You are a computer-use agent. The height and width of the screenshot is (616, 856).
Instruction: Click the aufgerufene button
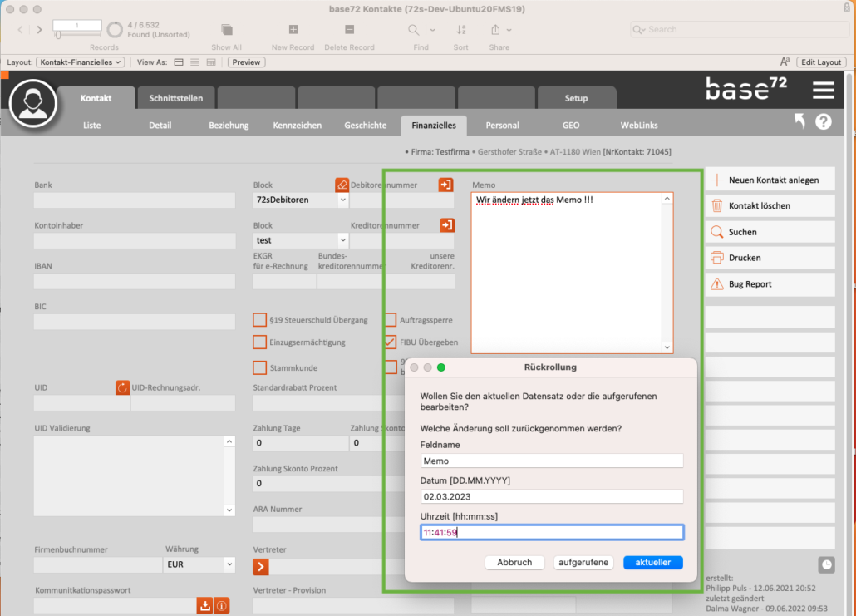[583, 563]
